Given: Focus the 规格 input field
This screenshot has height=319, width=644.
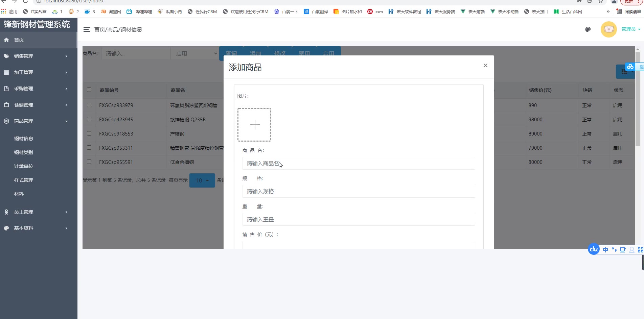Looking at the screenshot, I should point(359,191).
